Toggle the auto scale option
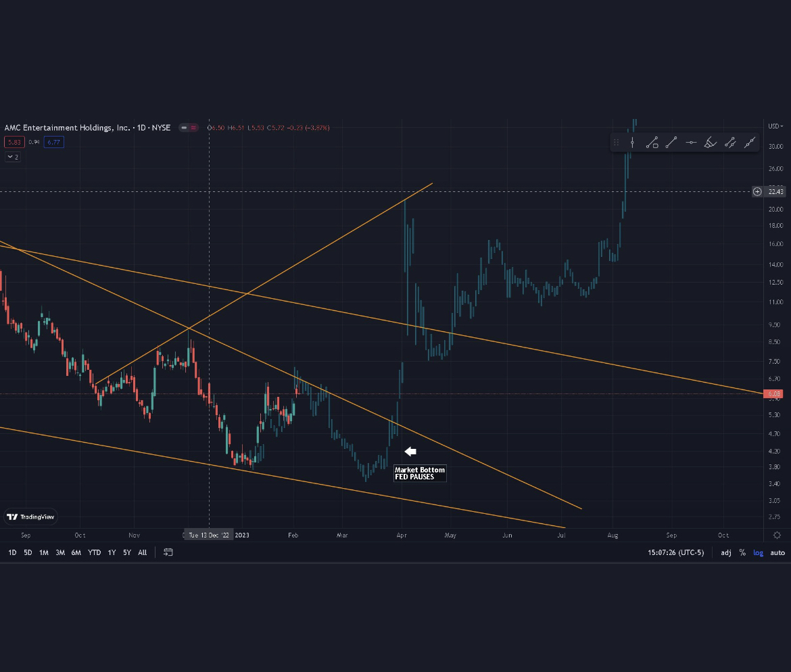791x672 pixels. pos(777,552)
